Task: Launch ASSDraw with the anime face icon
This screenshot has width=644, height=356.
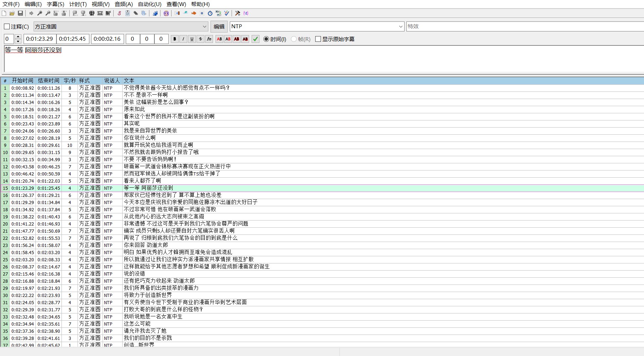Action: coord(166,13)
